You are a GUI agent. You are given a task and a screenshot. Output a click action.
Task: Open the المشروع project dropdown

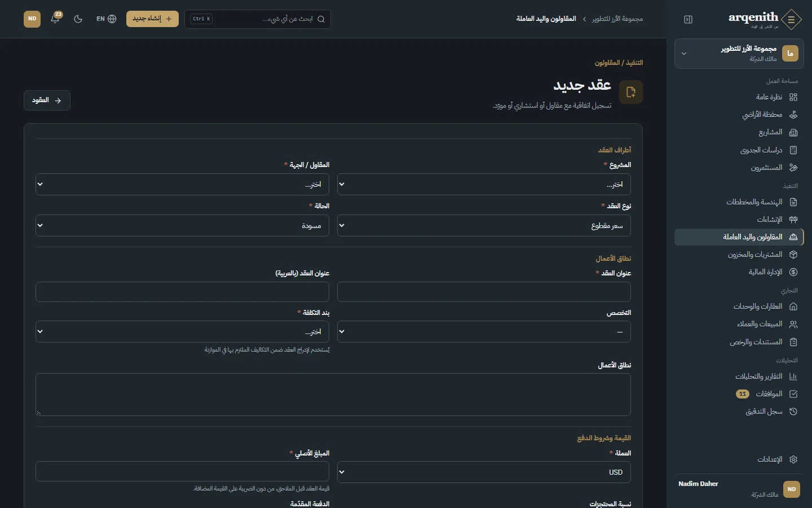(484, 185)
